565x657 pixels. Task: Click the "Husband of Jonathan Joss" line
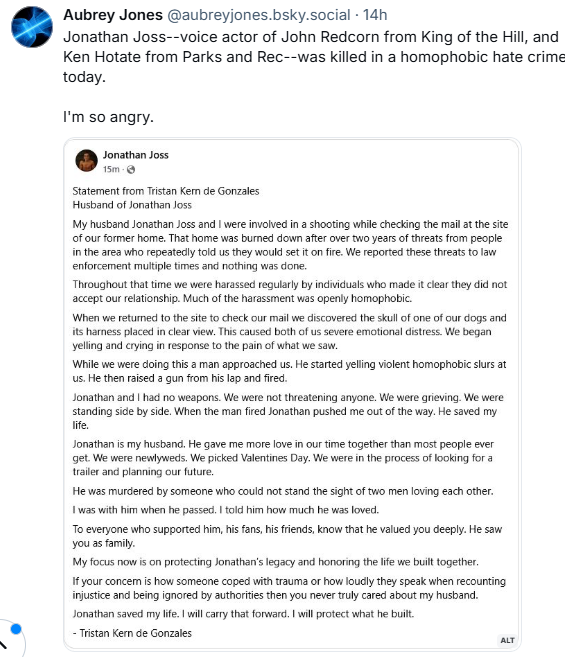[132, 205]
